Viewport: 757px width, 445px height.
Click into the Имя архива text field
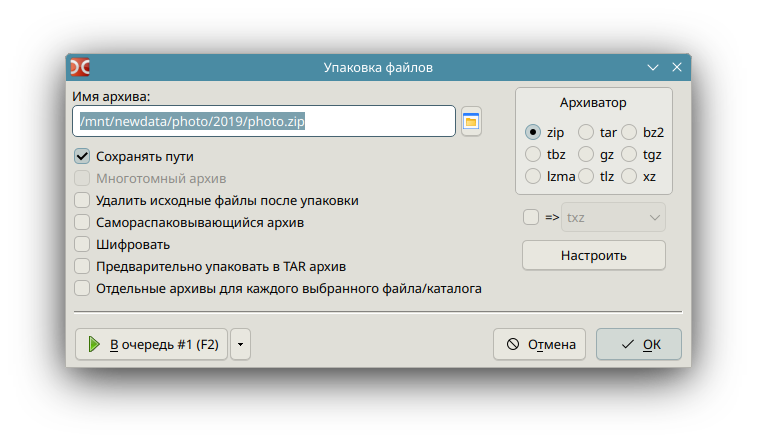click(264, 121)
